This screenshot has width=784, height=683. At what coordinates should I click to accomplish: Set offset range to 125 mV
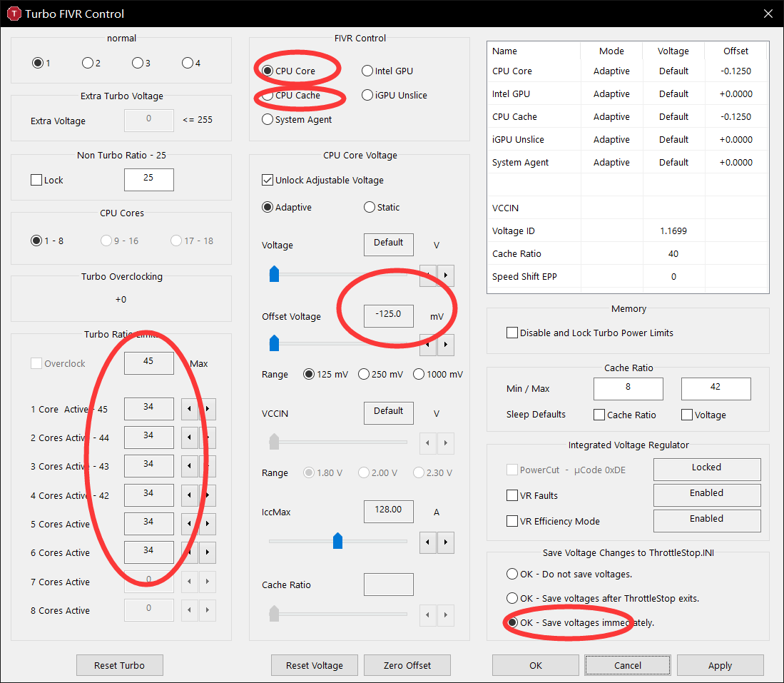[325, 374]
